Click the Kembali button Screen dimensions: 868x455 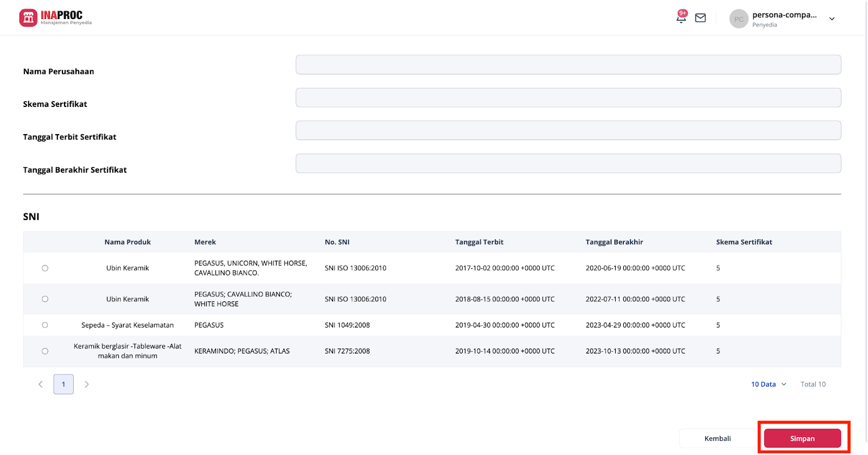tap(718, 439)
